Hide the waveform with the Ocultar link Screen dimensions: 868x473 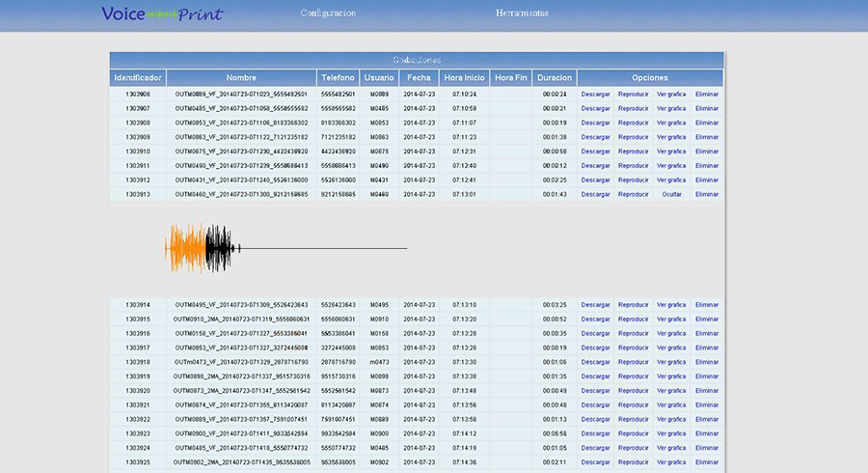coord(670,195)
